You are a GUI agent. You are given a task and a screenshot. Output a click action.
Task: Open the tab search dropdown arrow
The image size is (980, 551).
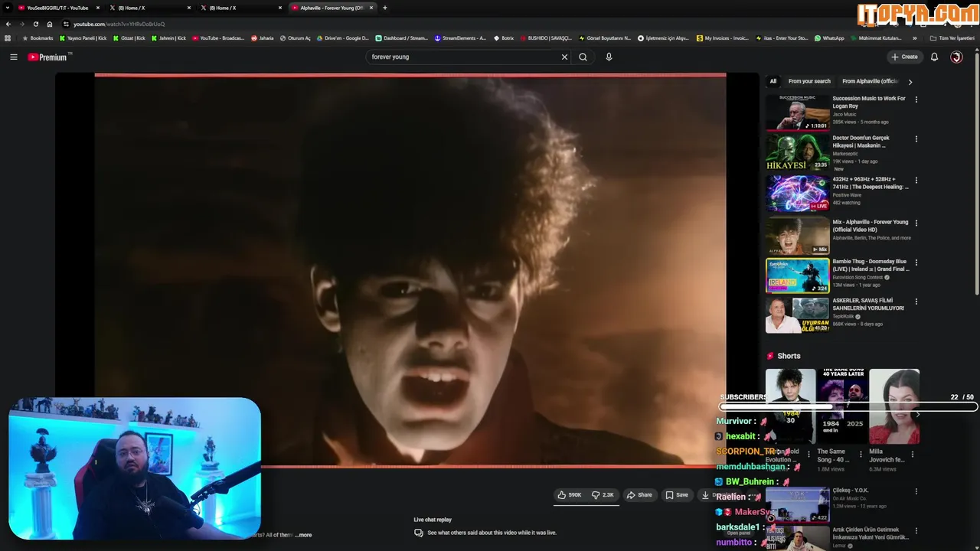point(7,8)
